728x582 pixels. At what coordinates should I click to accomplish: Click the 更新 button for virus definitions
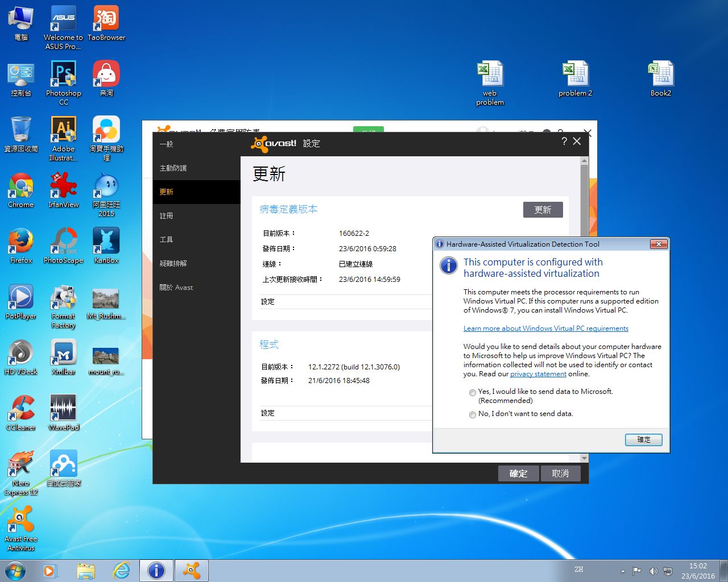[x=543, y=210]
